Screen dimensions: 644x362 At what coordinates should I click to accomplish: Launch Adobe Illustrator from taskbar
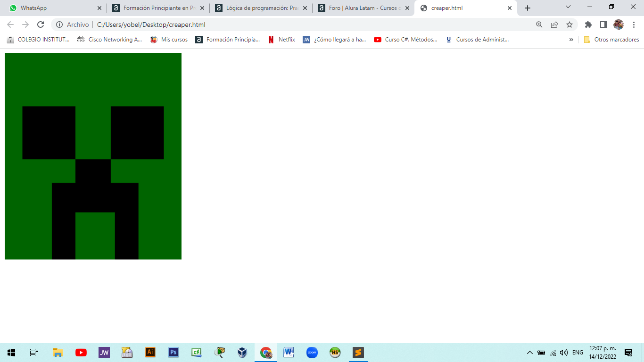click(150, 353)
